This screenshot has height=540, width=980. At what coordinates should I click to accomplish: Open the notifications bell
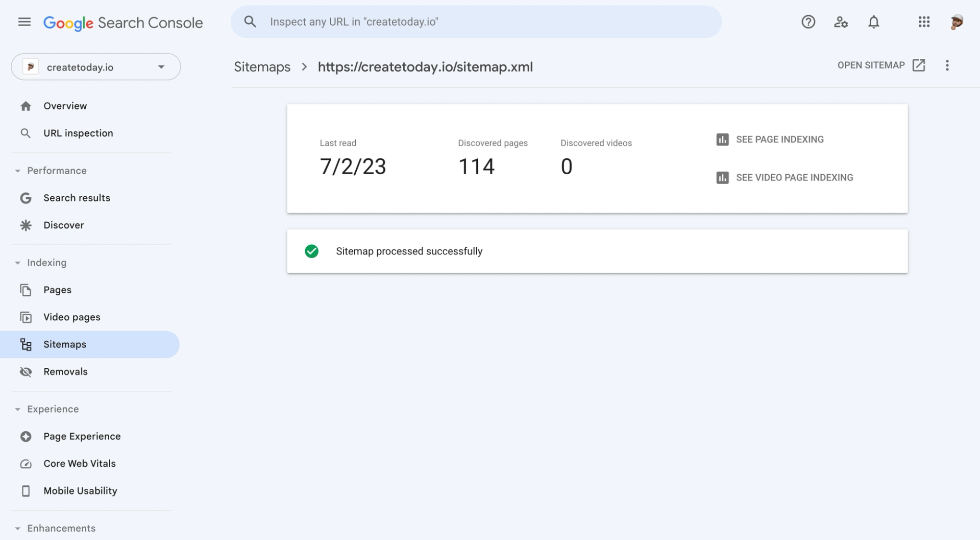pyautogui.click(x=874, y=22)
